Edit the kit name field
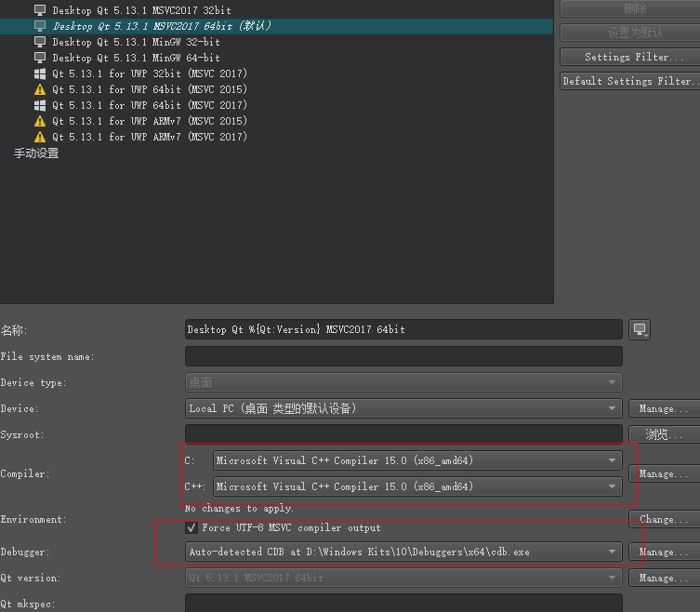Screen dimensions: 700x612 point(403,329)
